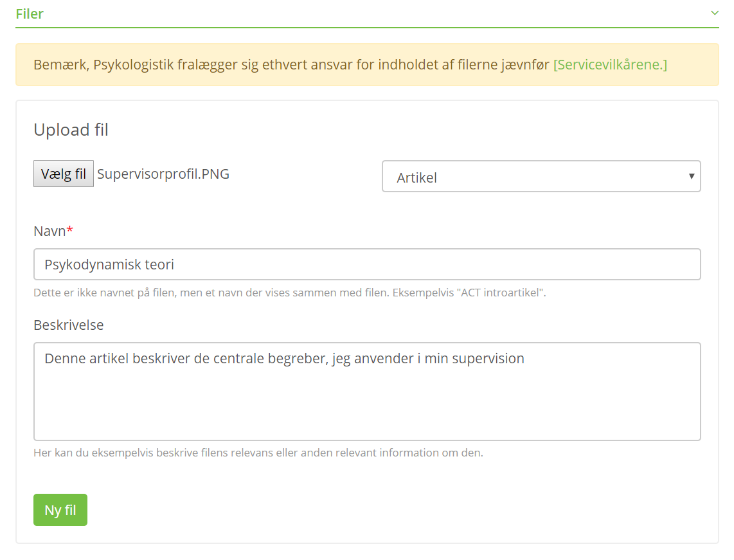
Task: Click the help text about filens relevans
Action: [258, 453]
